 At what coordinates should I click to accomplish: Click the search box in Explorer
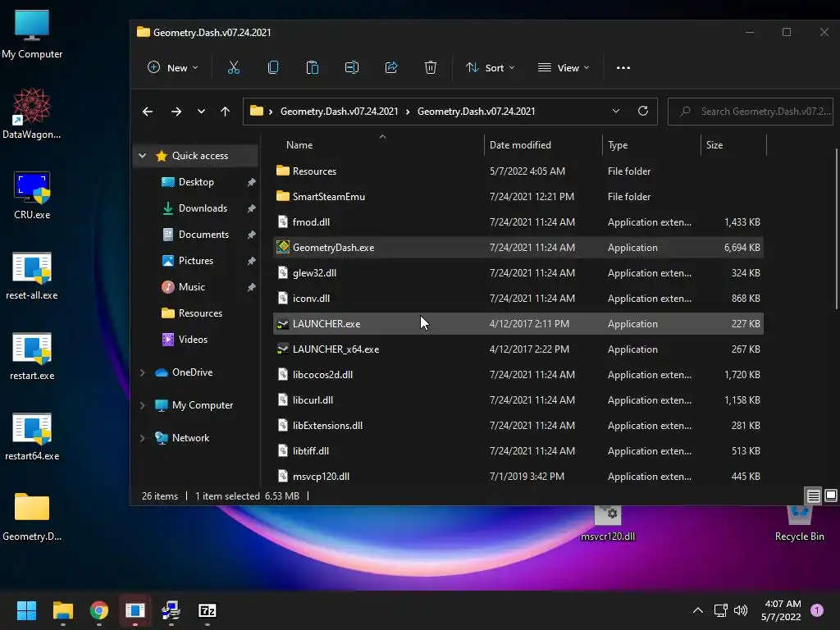coord(750,112)
